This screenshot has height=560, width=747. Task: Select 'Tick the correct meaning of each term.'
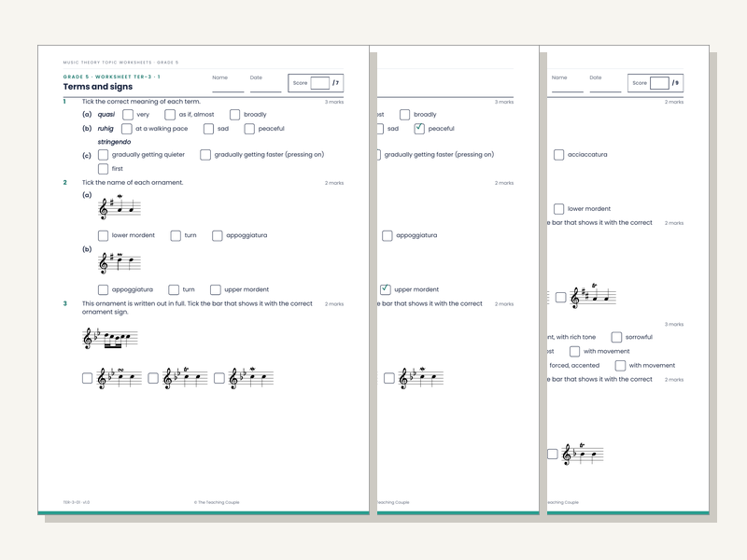141,102
